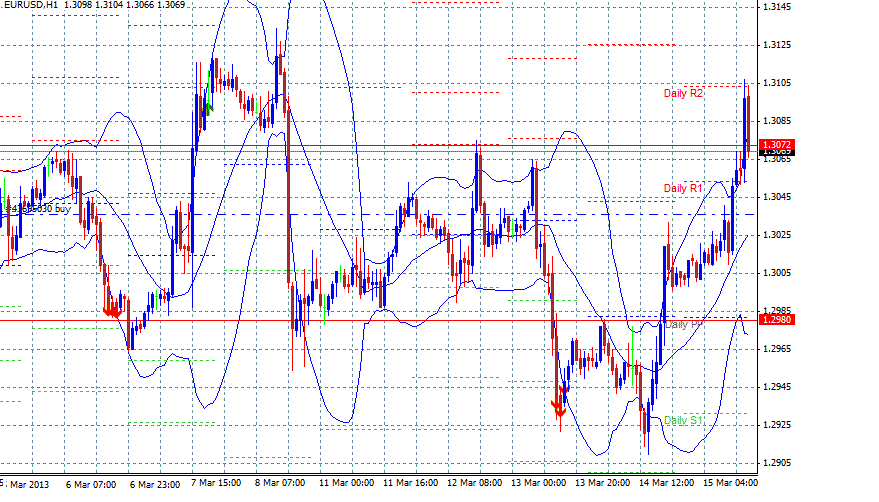Screen dimensions: 879x502
Task: Click the Daily R1 label
Action: coord(683,188)
